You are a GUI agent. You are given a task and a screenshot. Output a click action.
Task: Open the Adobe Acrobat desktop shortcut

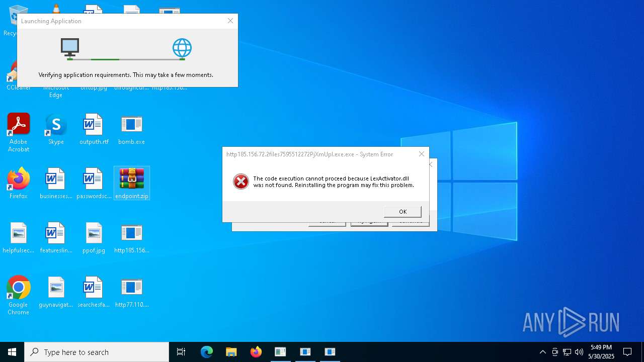pos(19,132)
